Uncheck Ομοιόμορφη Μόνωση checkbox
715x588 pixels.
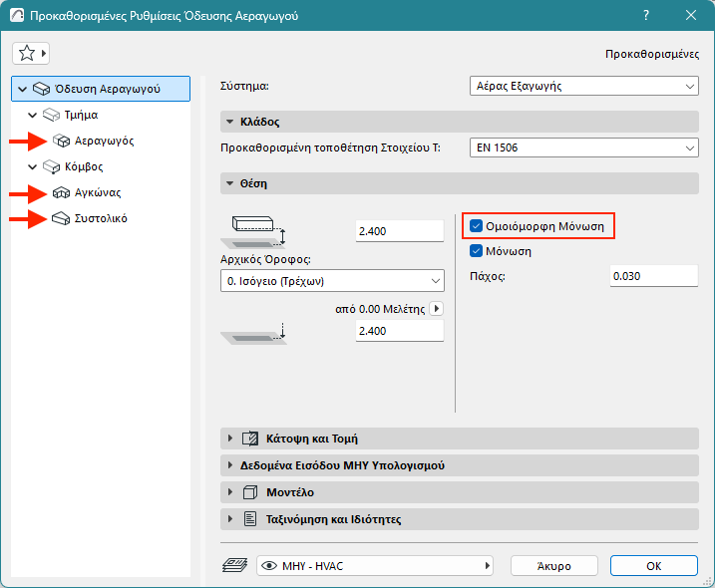[476, 225]
